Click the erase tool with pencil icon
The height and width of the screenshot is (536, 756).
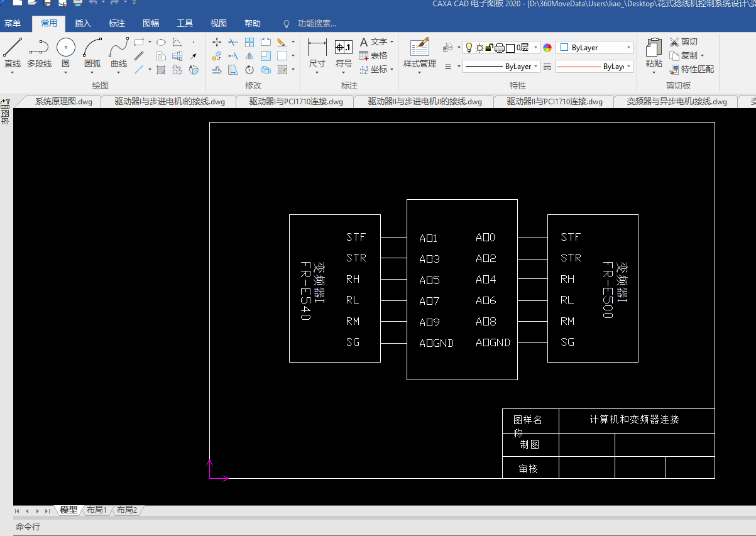click(282, 42)
